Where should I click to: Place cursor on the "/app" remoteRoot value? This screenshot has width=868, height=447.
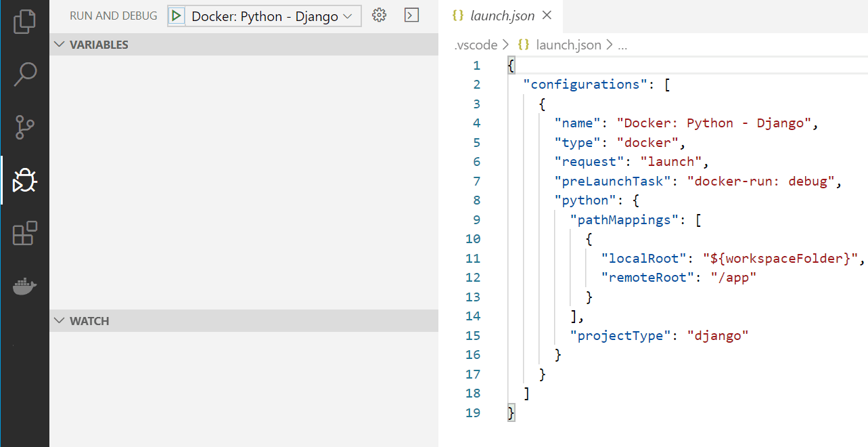[733, 277]
